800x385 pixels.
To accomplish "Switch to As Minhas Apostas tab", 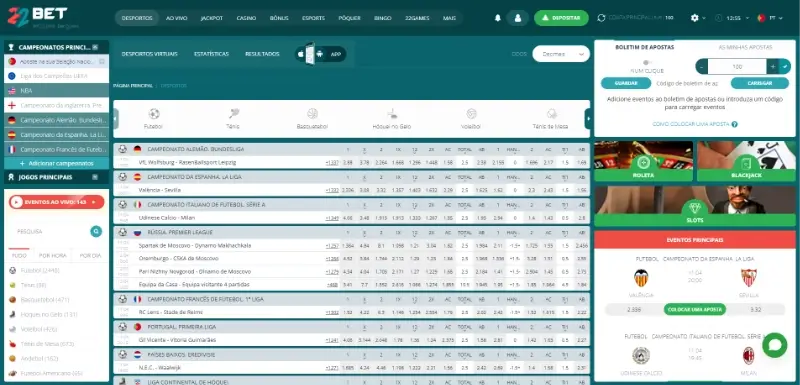I will 745,47.
